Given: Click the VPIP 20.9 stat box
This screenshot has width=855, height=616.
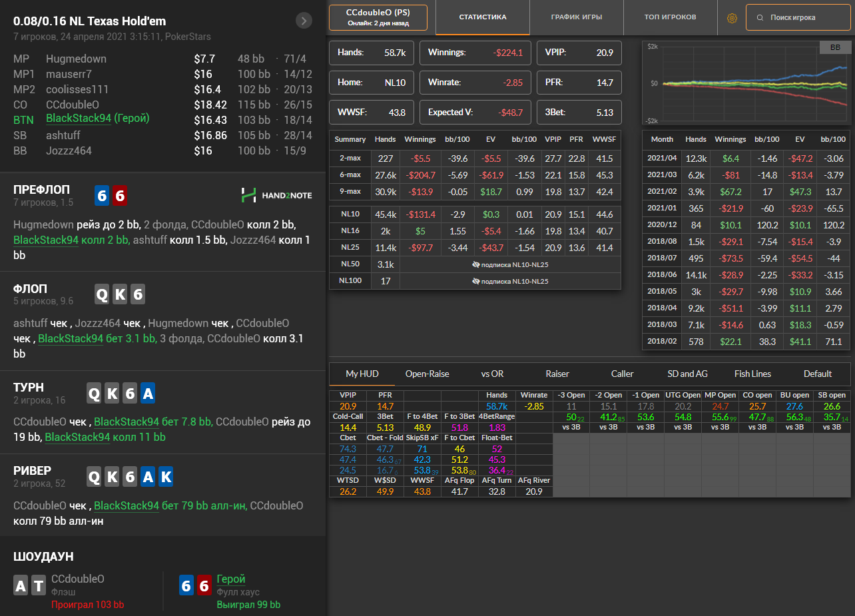Looking at the screenshot, I should tap(579, 52).
